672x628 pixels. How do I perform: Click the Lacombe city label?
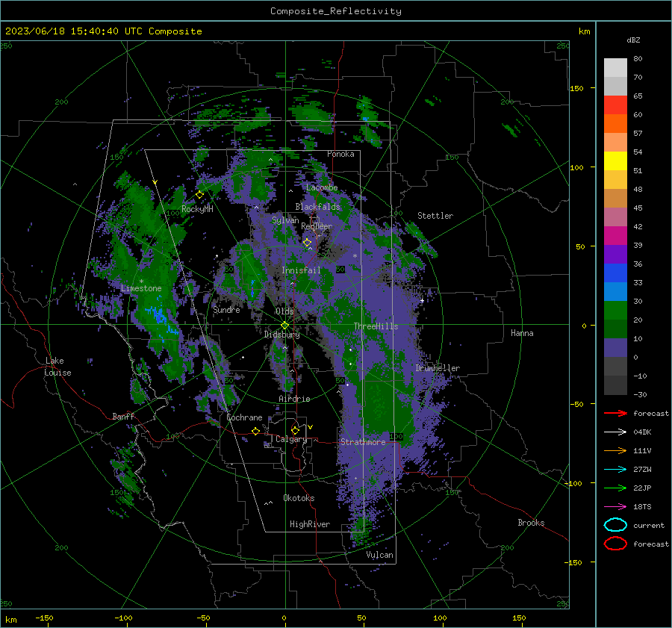(322, 187)
